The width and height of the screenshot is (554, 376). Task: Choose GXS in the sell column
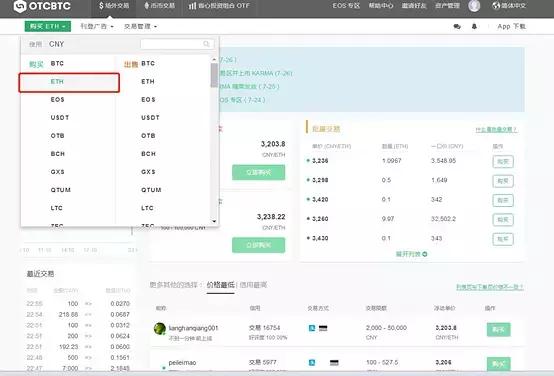148,172
